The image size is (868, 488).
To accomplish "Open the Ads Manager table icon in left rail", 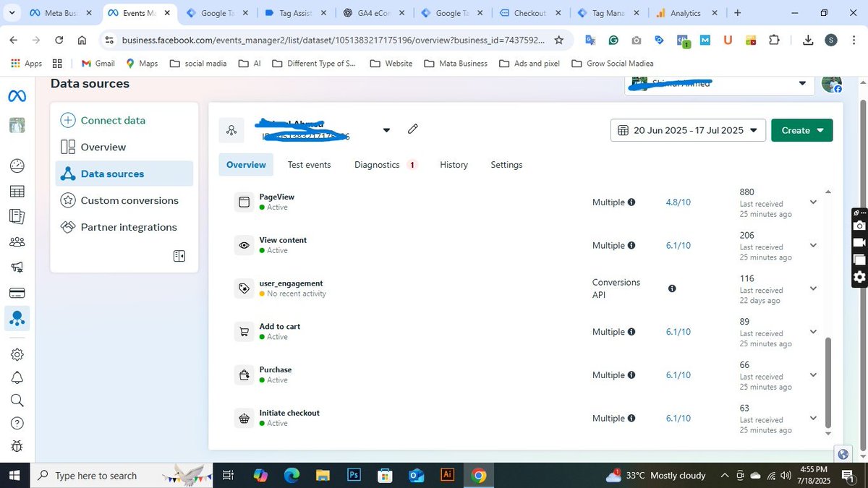I will pos(17,192).
